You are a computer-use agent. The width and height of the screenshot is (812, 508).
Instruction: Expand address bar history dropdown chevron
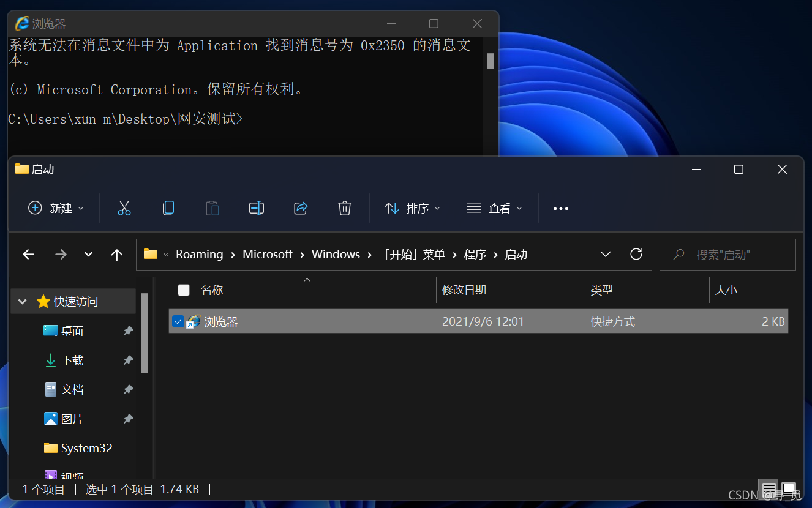tap(606, 254)
